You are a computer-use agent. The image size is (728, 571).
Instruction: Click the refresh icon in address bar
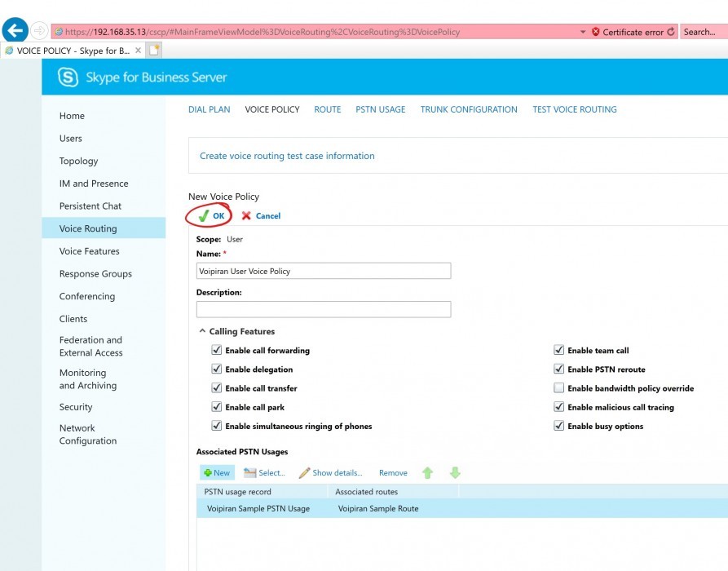coord(671,32)
